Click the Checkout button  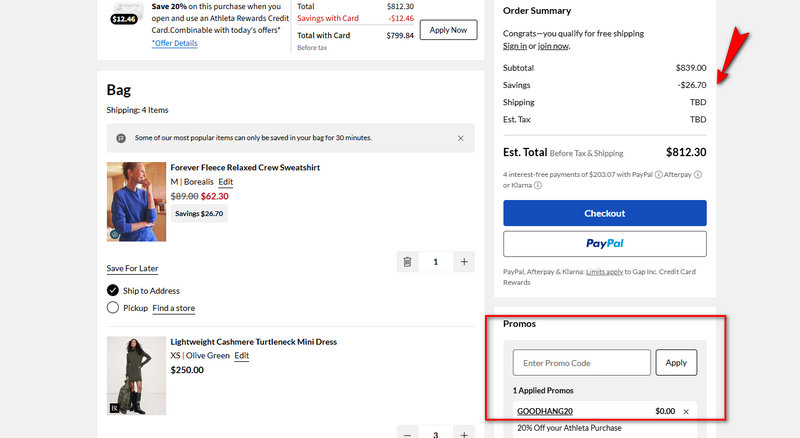coord(604,213)
